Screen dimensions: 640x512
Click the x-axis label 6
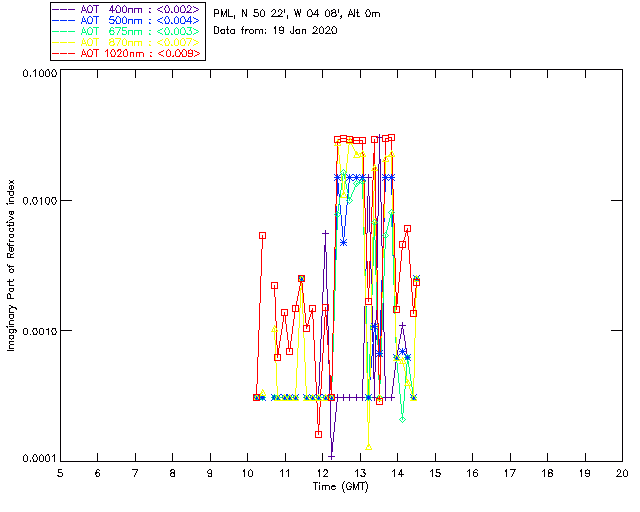coord(98,473)
